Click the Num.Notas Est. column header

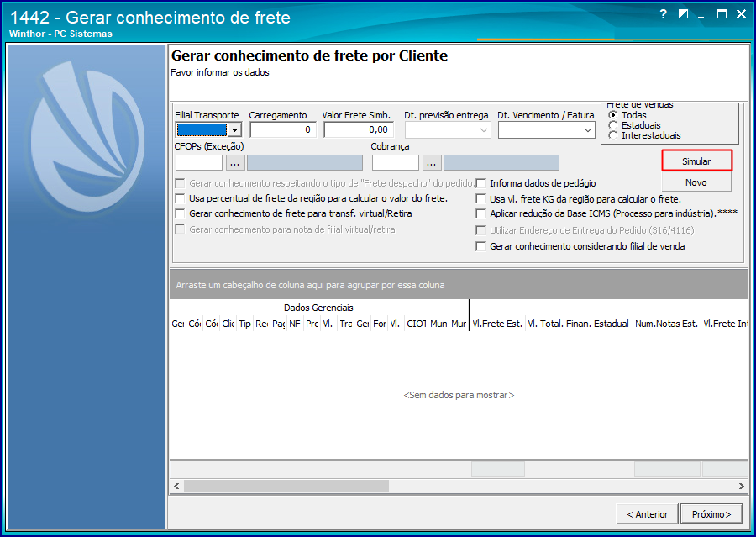666,324
